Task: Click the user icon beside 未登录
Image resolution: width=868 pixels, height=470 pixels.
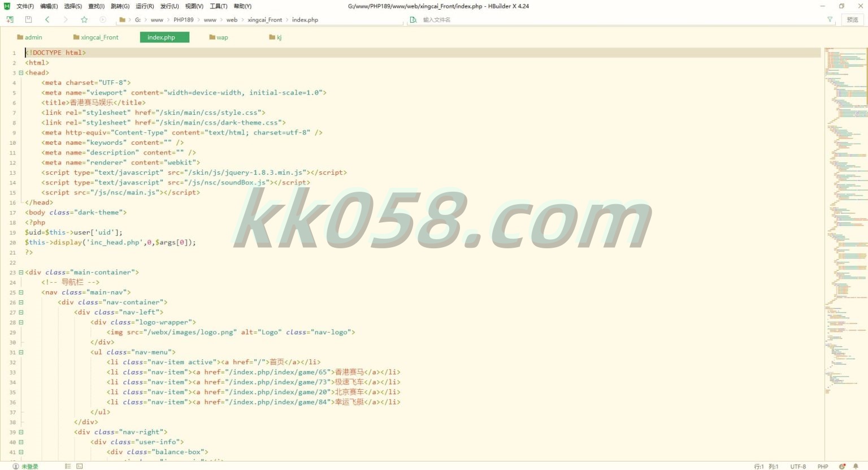Action: click(15, 467)
